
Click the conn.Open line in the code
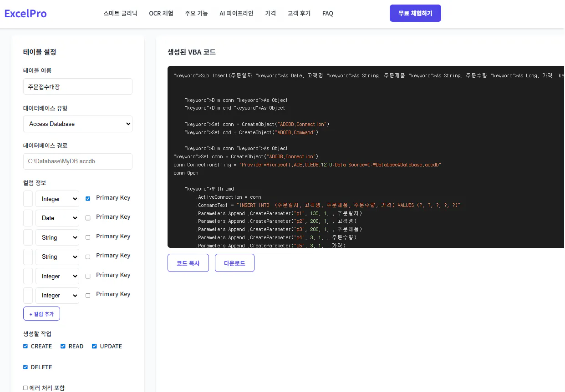point(186,173)
